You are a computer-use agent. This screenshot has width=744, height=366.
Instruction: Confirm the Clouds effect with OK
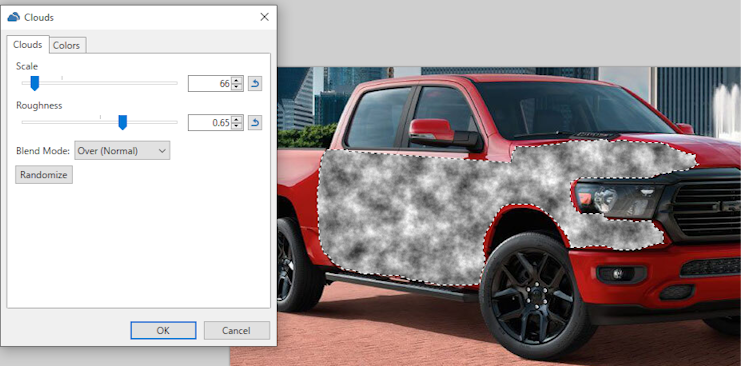point(163,330)
